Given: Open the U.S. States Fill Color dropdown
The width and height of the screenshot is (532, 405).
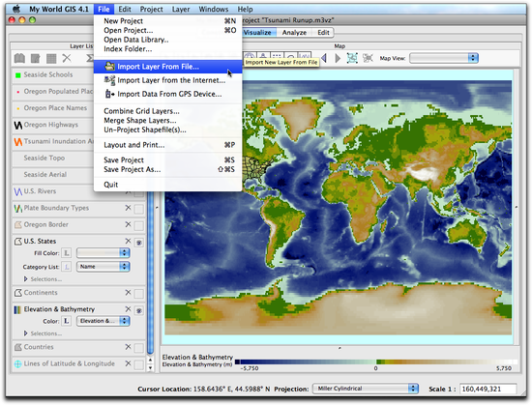Looking at the screenshot, I should click(103, 253).
